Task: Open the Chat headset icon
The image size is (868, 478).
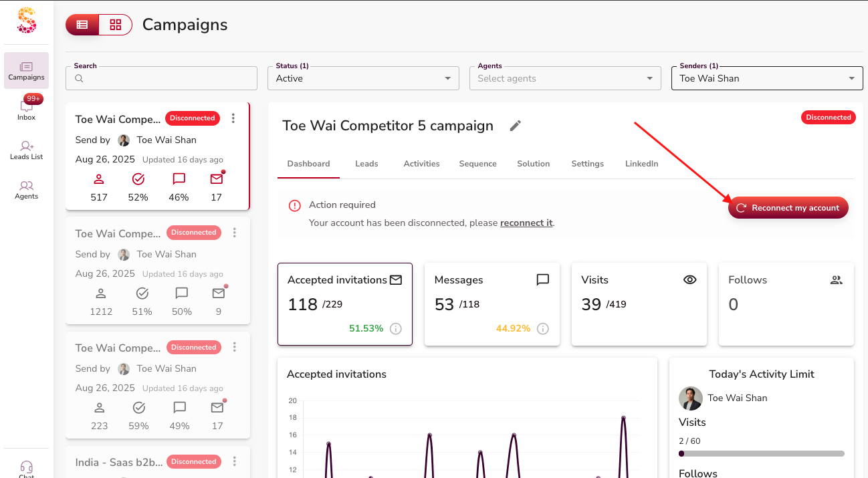Action: 26,467
